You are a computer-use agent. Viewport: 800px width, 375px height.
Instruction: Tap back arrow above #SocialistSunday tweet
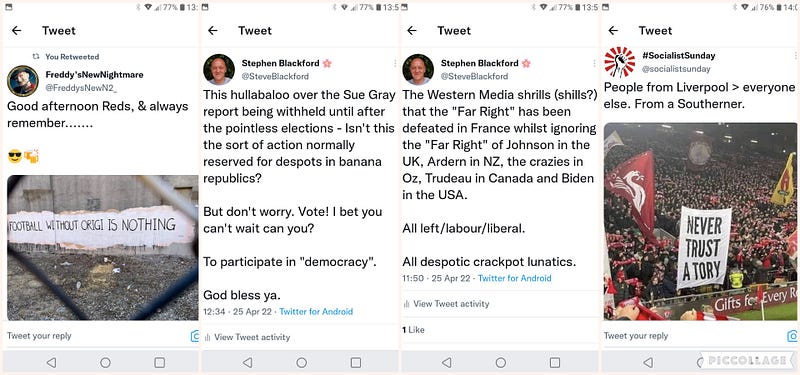tap(613, 31)
